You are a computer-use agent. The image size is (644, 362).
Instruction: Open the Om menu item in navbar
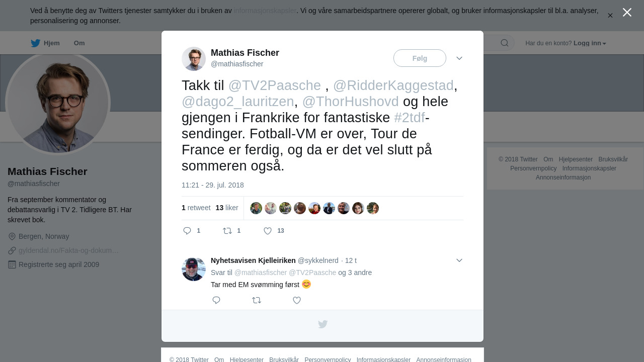(x=79, y=43)
